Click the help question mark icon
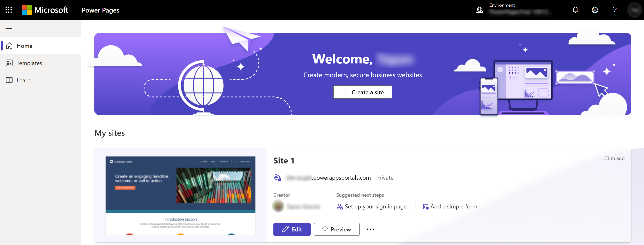Image resolution: width=644 pixels, height=245 pixels. (615, 10)
